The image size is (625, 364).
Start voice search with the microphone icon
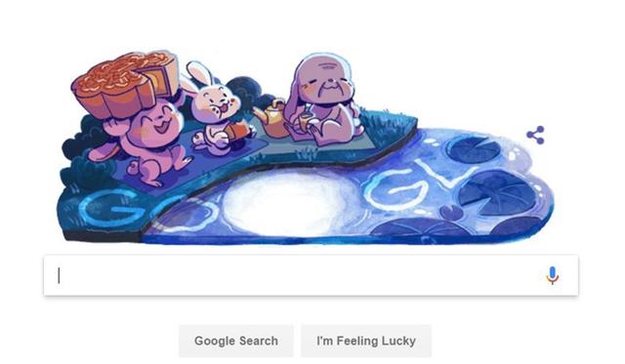click(x=553, y=275)
